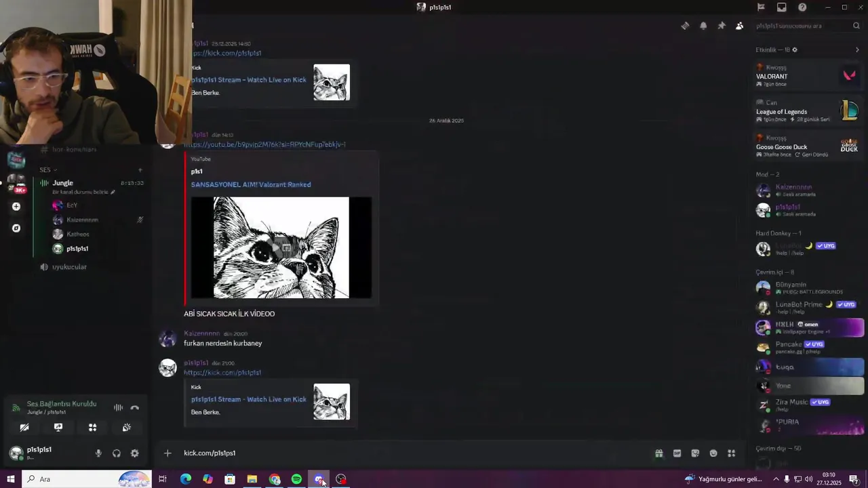This screenshot has height=488, width=868.
Task: Open Etkinlik activity settings gear
Action: click(795, 49)
